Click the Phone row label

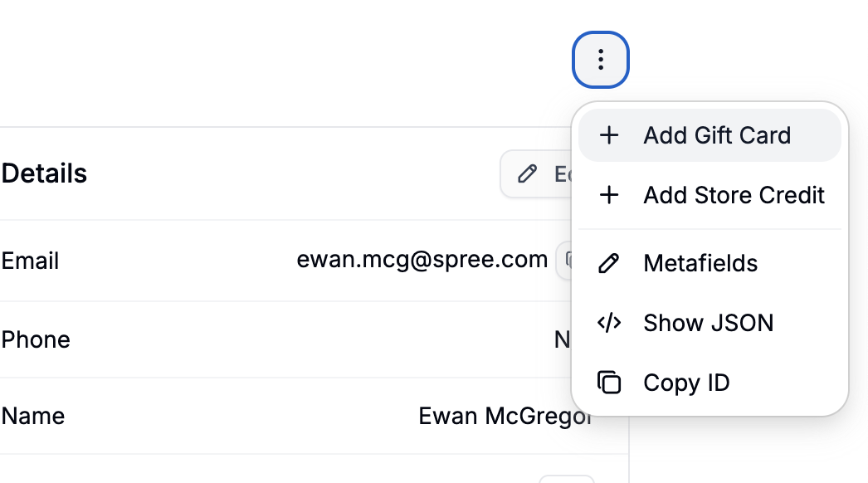click(36, 339)
